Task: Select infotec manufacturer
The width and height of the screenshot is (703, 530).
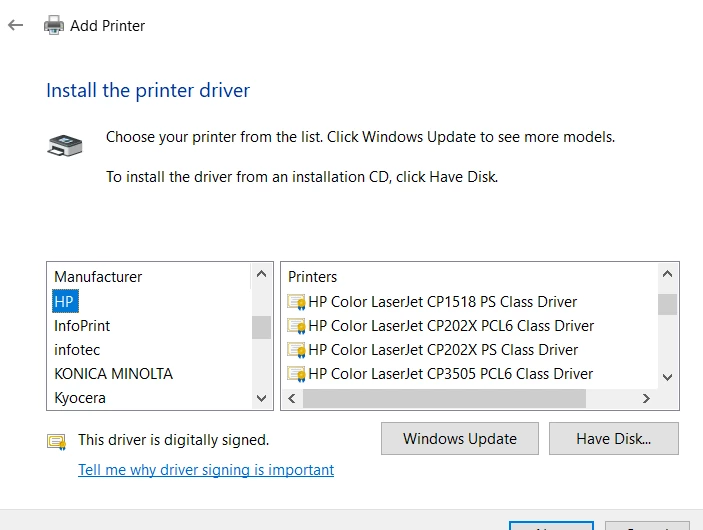Action: tap(77, 350)
